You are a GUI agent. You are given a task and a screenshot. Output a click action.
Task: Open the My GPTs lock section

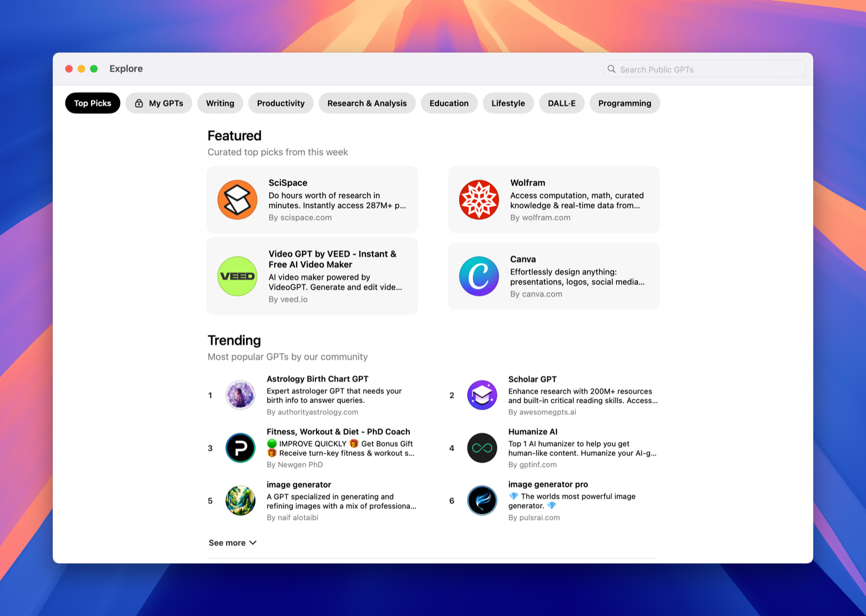coord(159,103)
